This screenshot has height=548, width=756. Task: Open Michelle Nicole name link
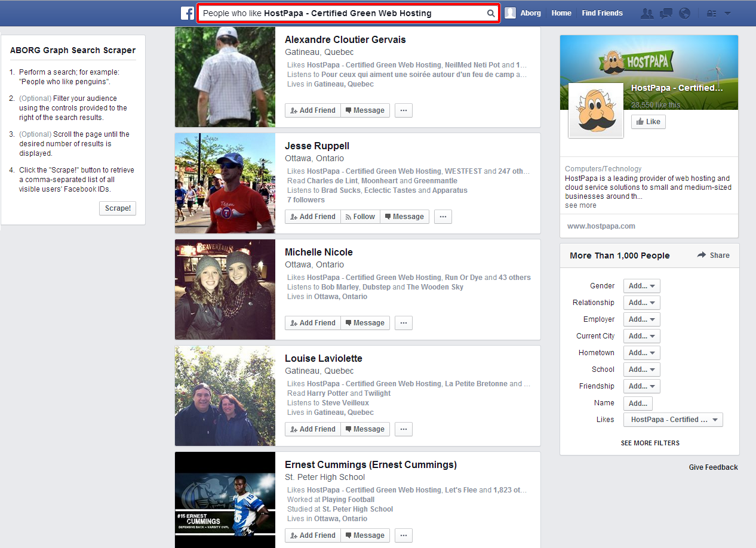tap(319, 253)
